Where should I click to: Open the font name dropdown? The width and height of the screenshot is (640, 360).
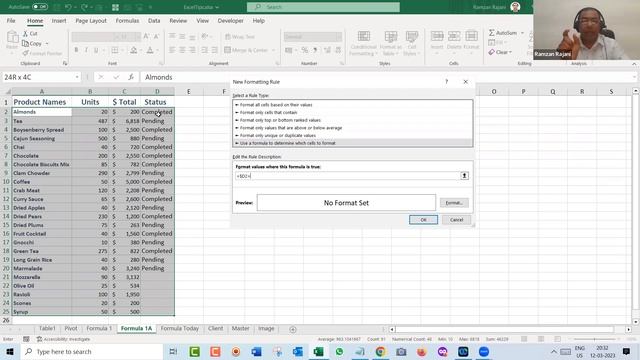[x=116, y=37]
